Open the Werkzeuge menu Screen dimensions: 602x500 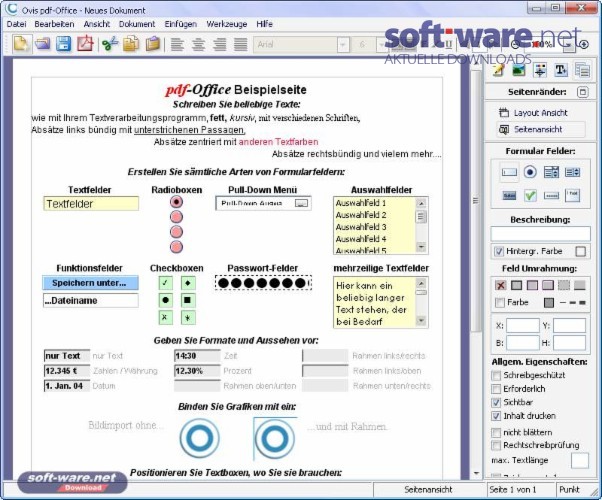tap(227, 24)
